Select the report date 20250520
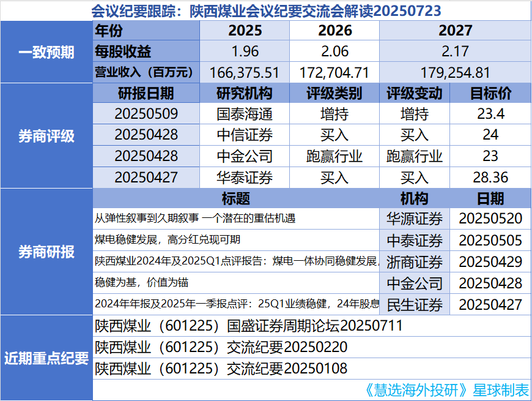 click(490, 219)
